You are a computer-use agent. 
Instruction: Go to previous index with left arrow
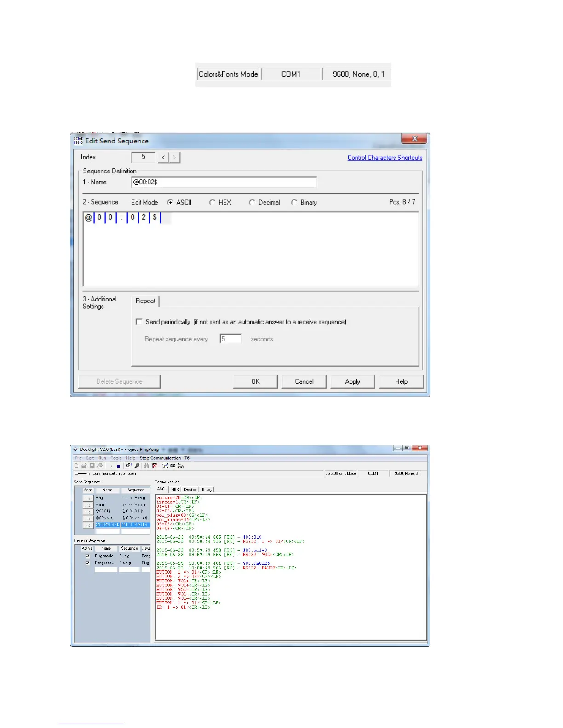tap(163, 158)
